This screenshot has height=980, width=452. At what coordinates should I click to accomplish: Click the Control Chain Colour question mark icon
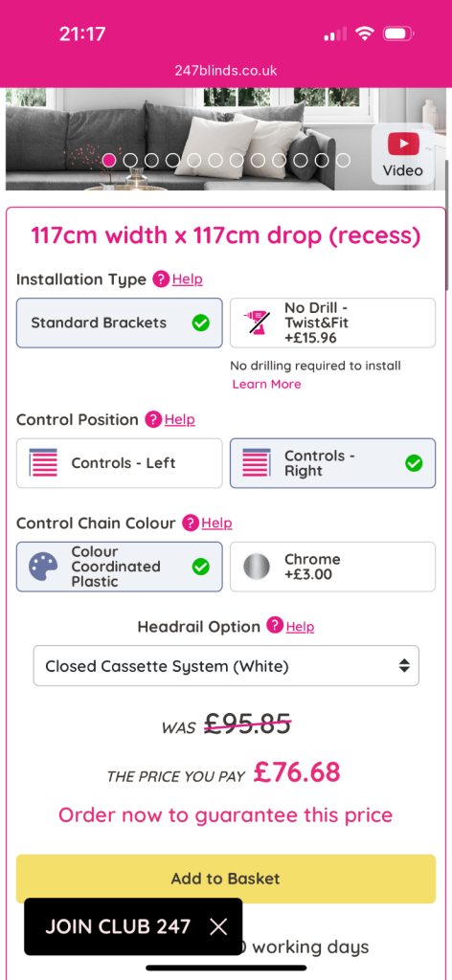(191, 523)
